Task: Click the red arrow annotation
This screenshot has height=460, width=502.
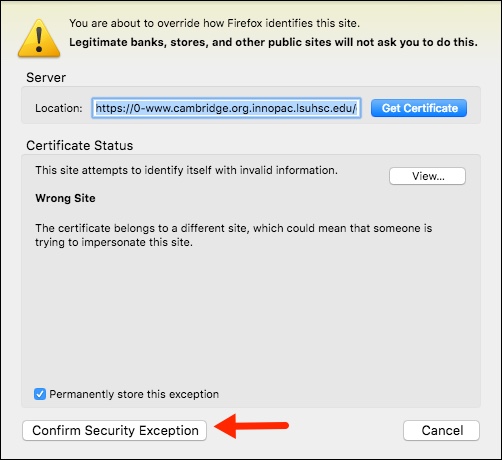Action: (251, 426)
